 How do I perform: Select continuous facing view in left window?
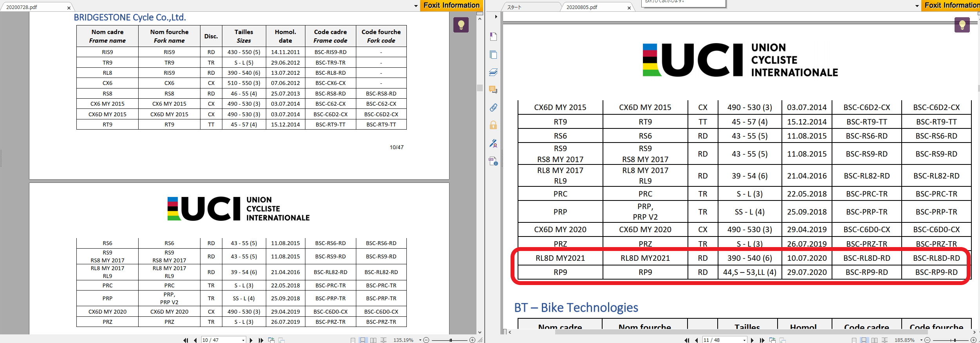coord(384,340)
